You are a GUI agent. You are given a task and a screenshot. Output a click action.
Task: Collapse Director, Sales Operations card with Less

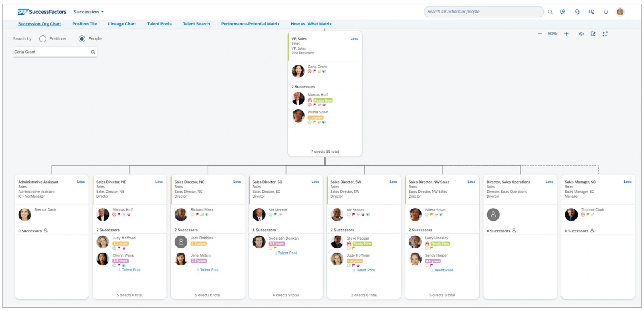click(549, 182)
